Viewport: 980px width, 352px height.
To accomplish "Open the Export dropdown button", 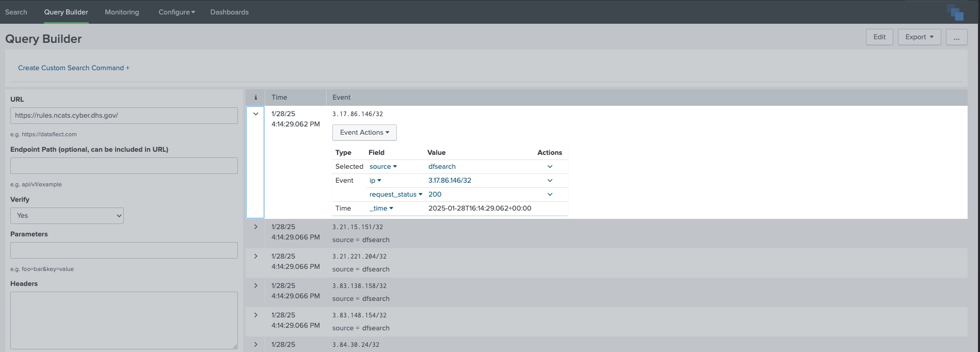I will (919, 37).
